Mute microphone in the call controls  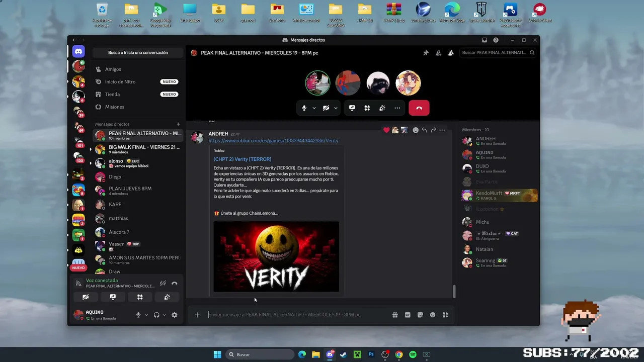tap(304, 108)
